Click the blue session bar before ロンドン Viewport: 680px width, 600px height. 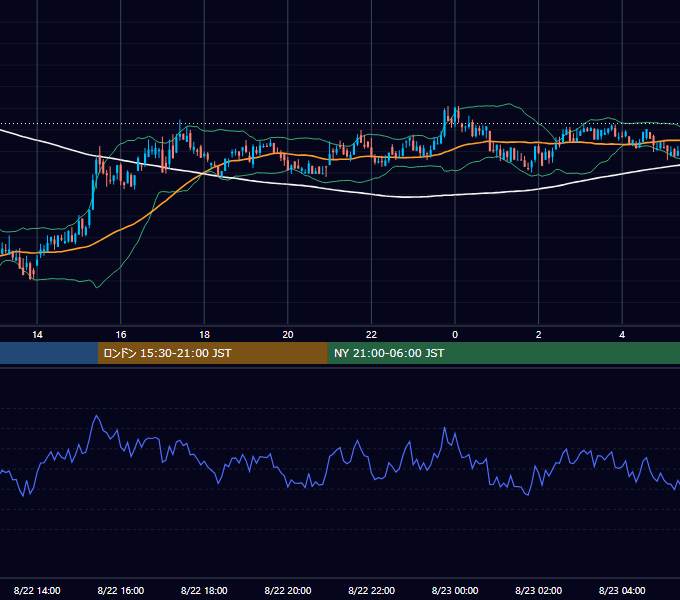click(x=49, y=353)
